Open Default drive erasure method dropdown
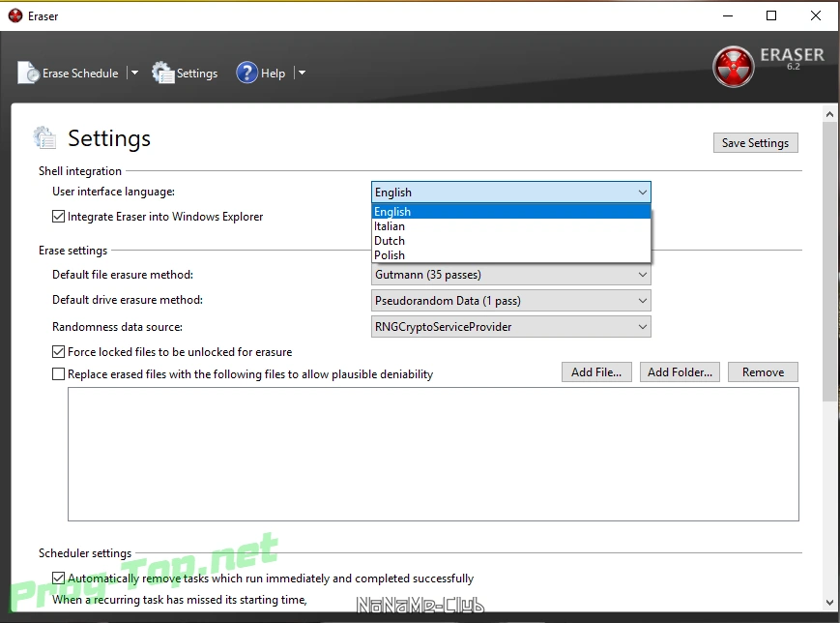Viewport: 840px width, 623px height. click(511, 300)
